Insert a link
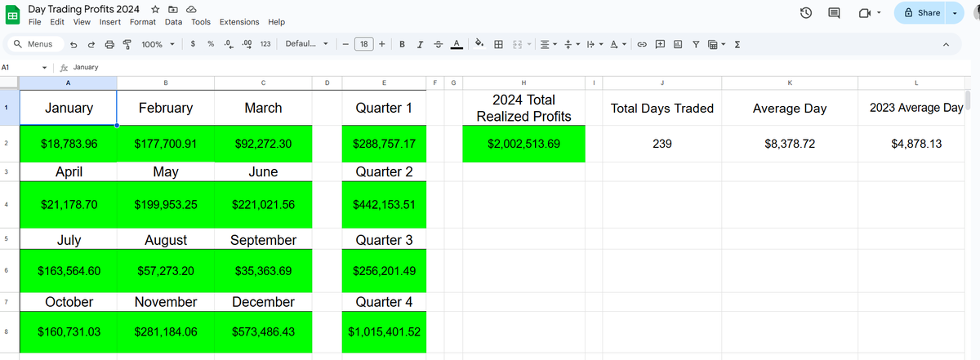Viewport: 980px width, 360px height. [x=642, y=44]
